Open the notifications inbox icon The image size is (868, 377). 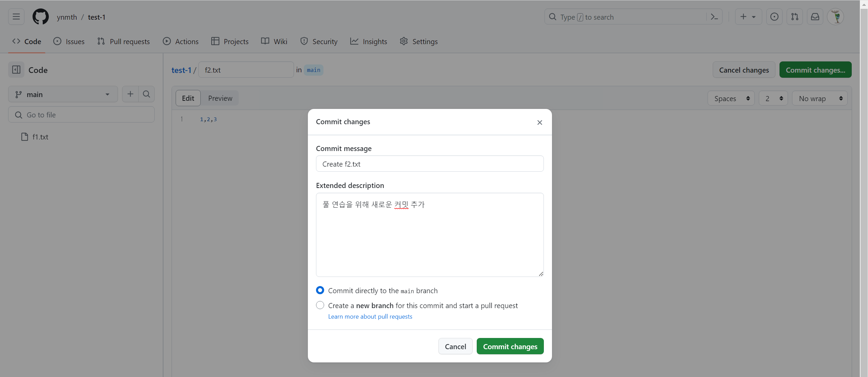click(815, 17)
